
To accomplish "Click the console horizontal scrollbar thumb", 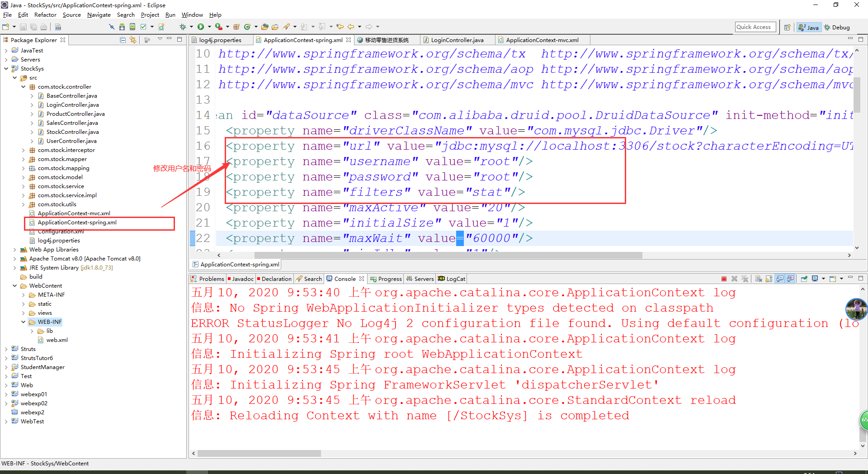I will [x=259, y=453].
